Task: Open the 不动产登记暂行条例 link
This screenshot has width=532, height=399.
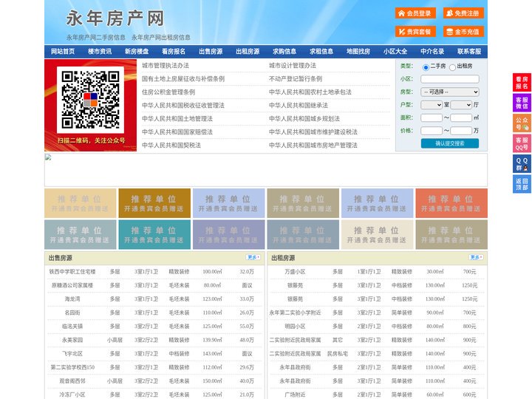Action: click(x=296, y=79)
